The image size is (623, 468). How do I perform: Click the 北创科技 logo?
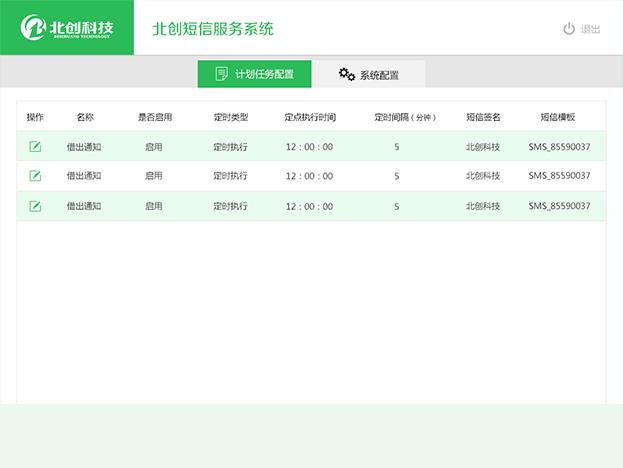tap(67, 27)
